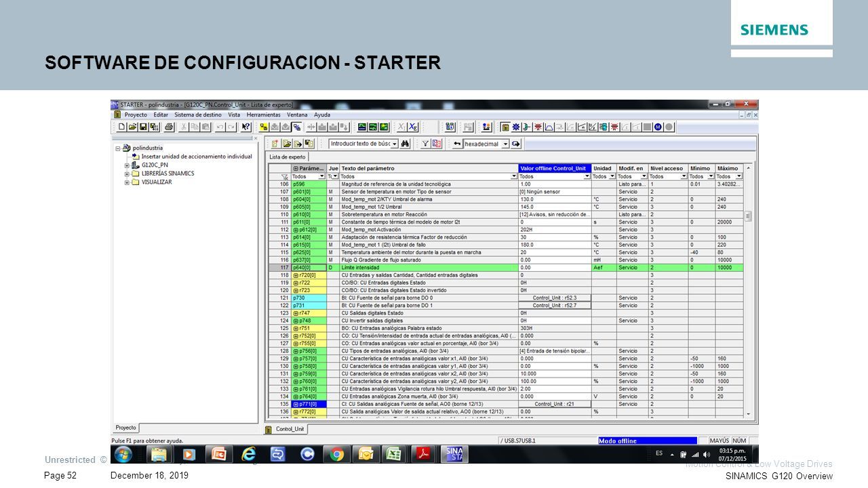The width and height of the screenshot is (868, 488).
Task: Click the Print toolbar icon
Action: (169, 127)
